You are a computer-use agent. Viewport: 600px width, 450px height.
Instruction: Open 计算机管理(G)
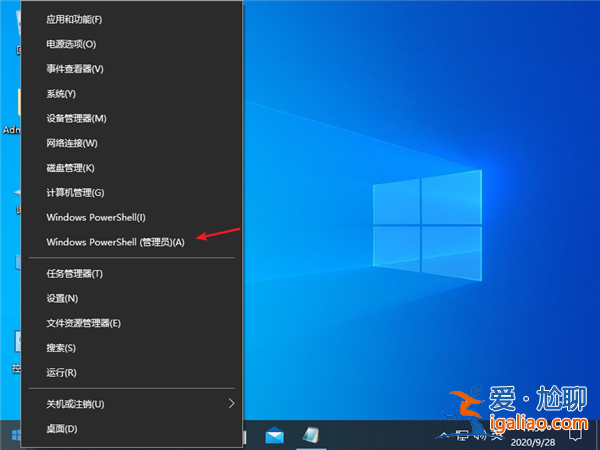coord(131,192)
